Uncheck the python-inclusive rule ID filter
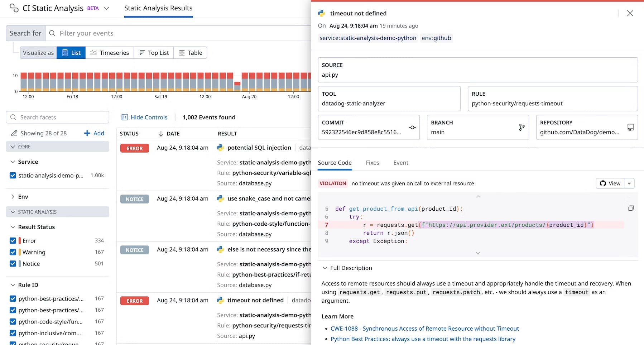This screenshot has height=345, width=644. pyautogui.click(x=13, y=333)
